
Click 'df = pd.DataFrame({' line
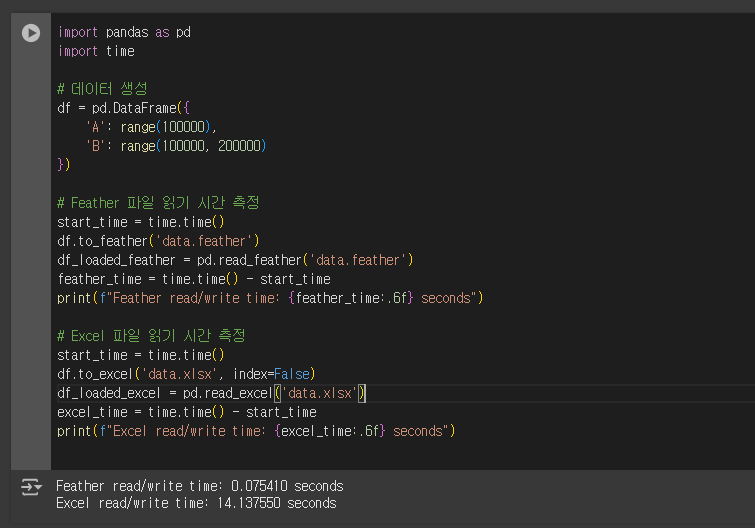[123, 108]
